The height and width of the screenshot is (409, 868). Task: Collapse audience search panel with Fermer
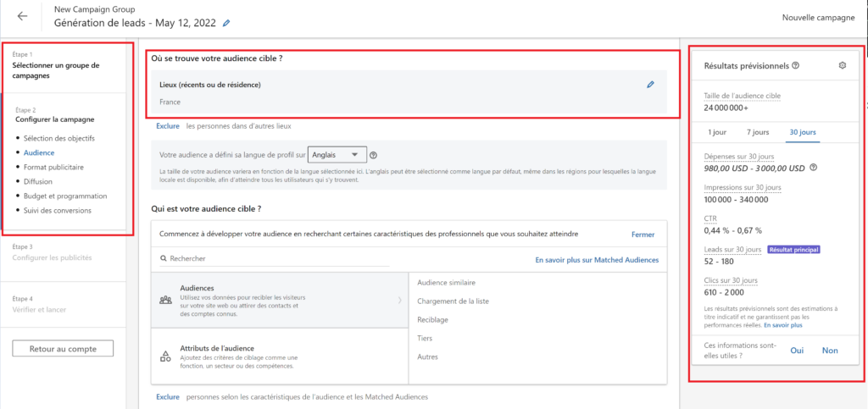(x=643, y=234)
